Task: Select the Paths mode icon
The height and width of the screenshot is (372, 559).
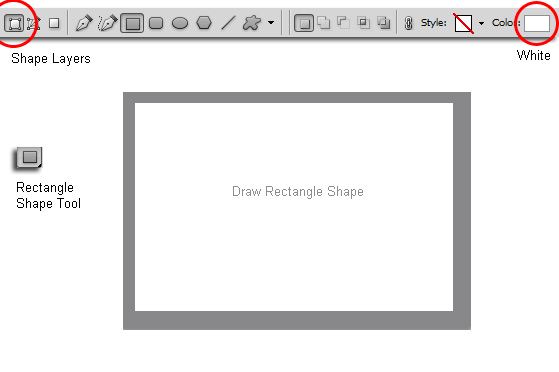Action: (34, 24)
